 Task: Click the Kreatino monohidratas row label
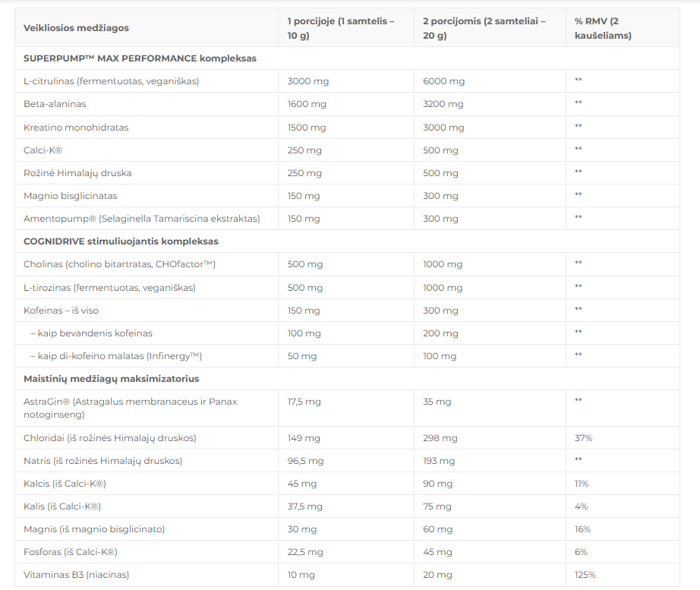[76, 127]
